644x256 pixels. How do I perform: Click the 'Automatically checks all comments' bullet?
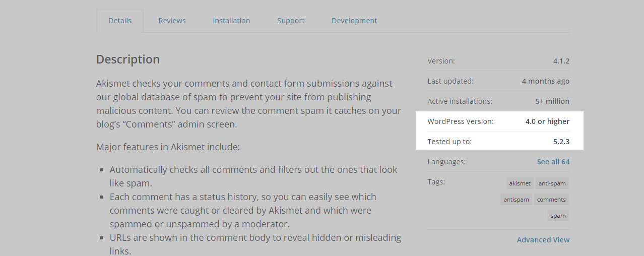tap(253, 176)
